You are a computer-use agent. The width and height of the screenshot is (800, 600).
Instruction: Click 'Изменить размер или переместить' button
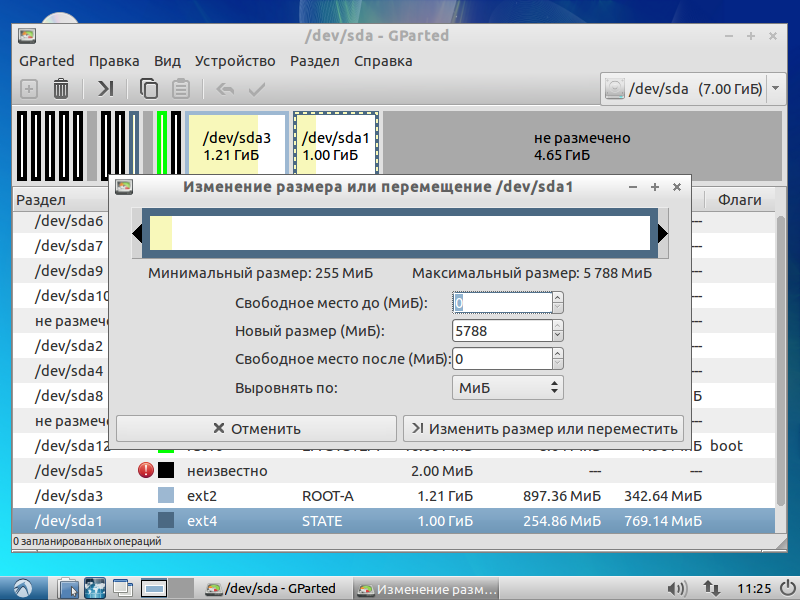pos(543,429)
